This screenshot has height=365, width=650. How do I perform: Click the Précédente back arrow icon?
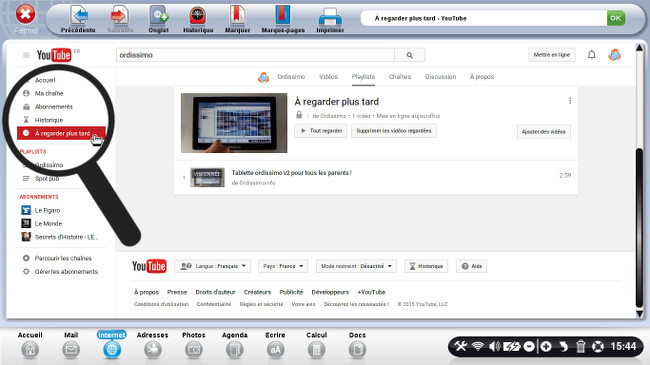pos(78,16)
